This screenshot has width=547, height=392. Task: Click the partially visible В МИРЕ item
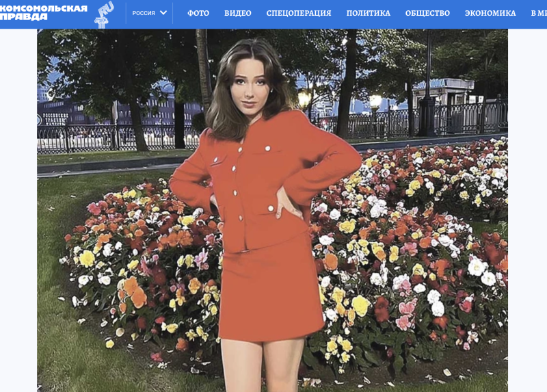click(539, 13)
